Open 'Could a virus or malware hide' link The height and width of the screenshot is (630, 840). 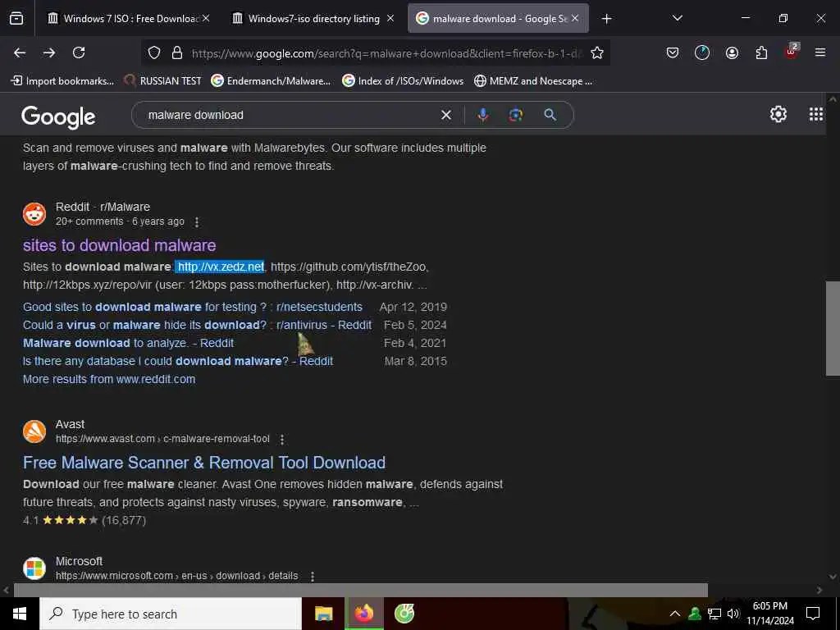point(197,325)
